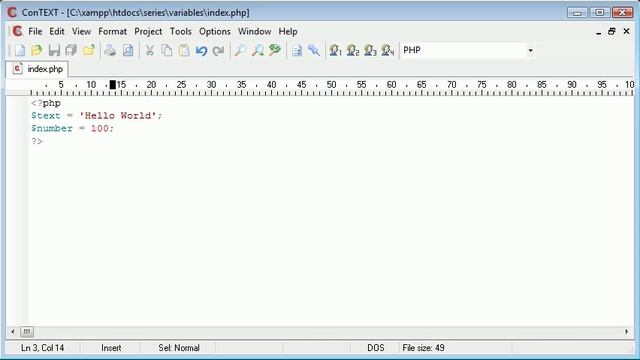Run user command 2
This screenshot has height=360, width=640.
tap(353, 50)
